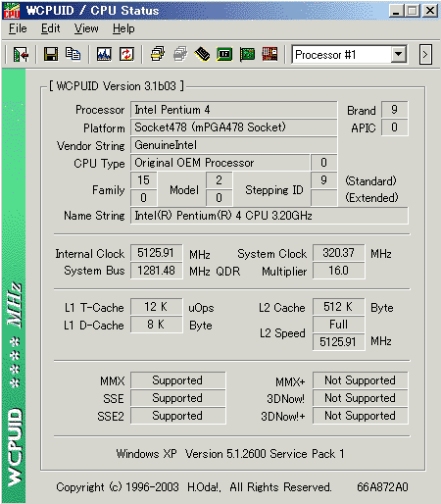Click the Processor field showing Intel Pentium 4
The width and height of the screenshot is (441, 504).
pos(233,110)
